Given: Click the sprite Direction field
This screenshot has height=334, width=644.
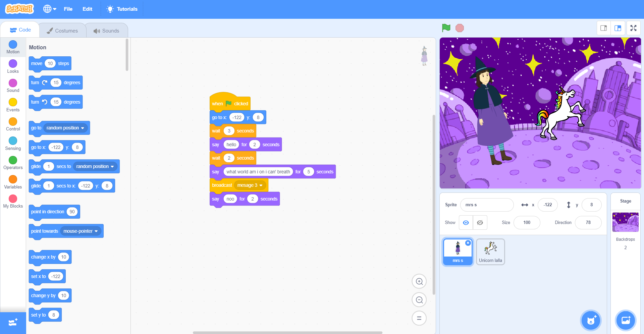Looking at the screenshot, I should (x=588, y=223).
